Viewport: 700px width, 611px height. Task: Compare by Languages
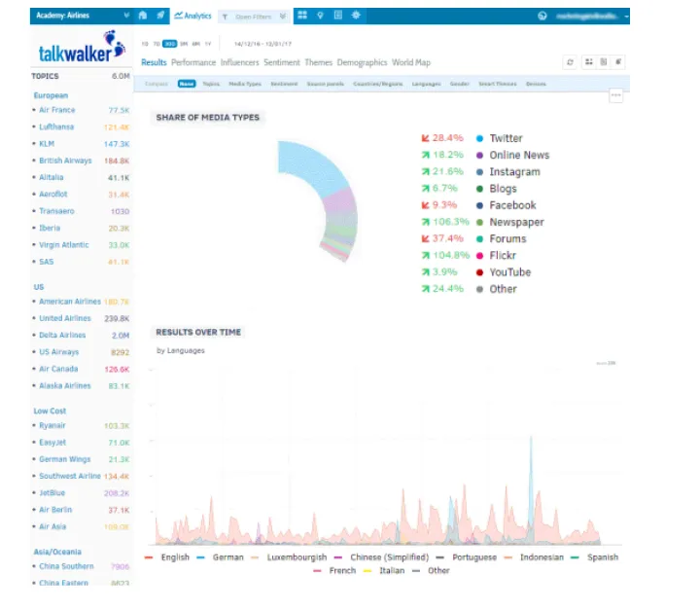[x=427, y=84]
